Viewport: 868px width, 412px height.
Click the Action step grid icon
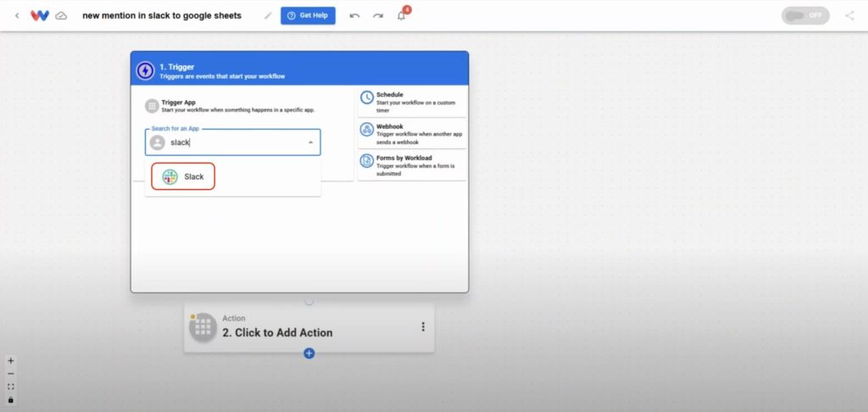pyautogui.click(x=203, y=327)
